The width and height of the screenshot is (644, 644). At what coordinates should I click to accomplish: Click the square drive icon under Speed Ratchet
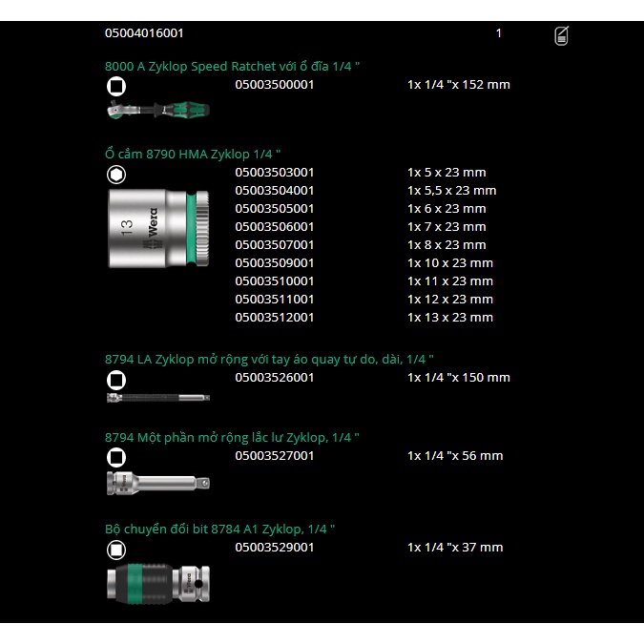tap(115, 86)
